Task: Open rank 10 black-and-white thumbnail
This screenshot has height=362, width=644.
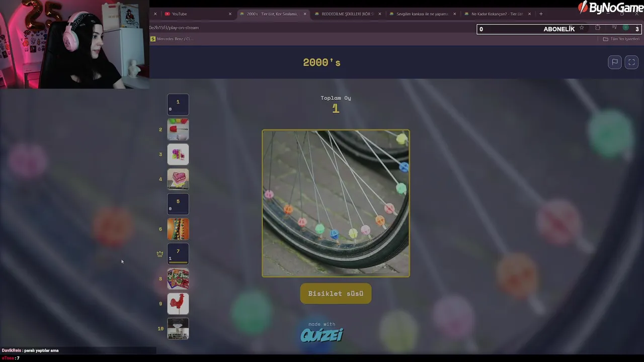Action: [x=178, y=328]
